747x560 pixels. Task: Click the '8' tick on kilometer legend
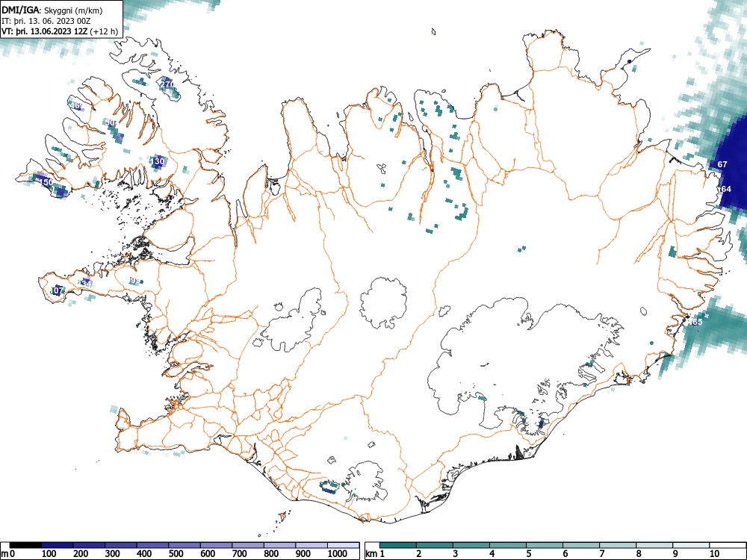click(639, 554)
